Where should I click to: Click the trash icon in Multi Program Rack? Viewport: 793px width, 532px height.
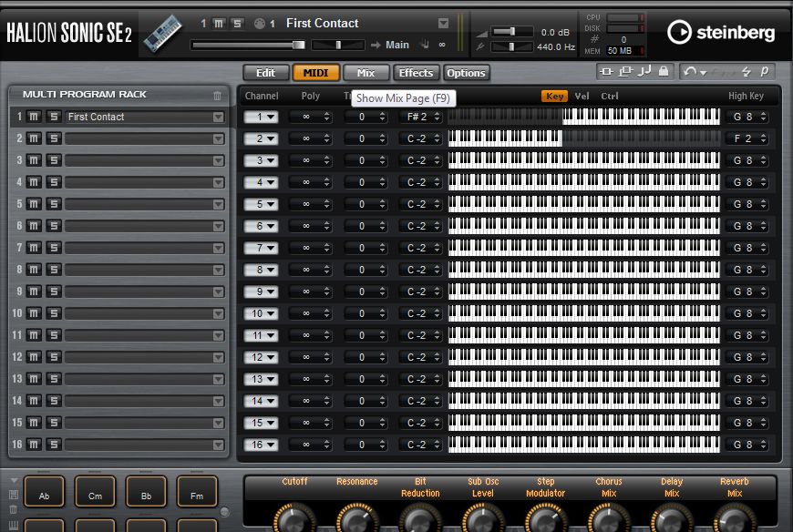point(217,95)
